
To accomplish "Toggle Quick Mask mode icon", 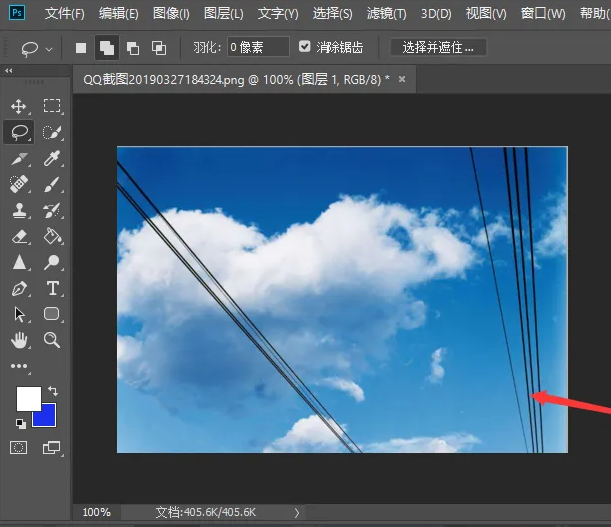I will coord(19,448).
